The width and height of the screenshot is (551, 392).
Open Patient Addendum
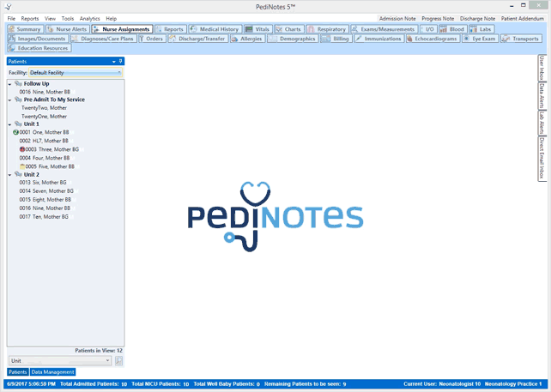[x=523, y=19]
